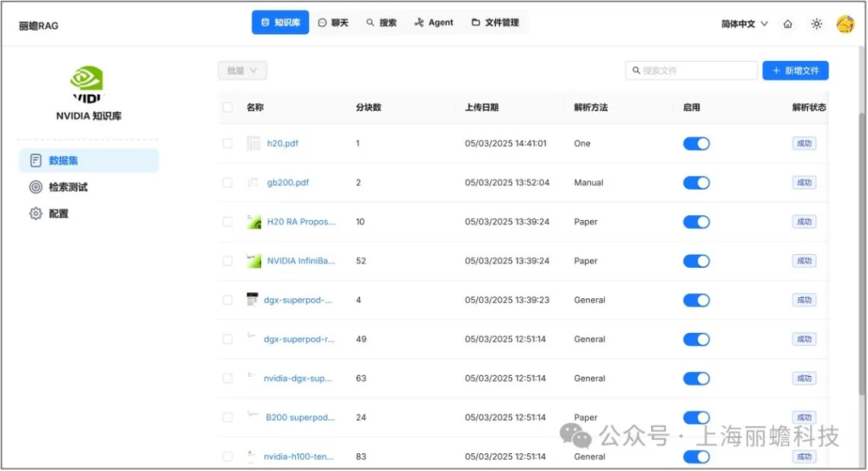
Task: Toggle the sun theme icon
Action: [816, 24]
